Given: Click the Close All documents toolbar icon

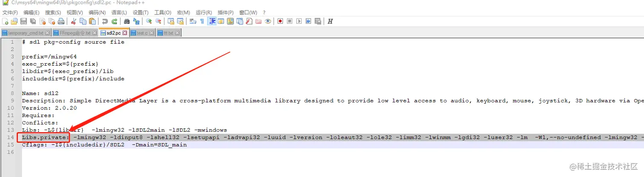Looking at the screenshot, I should [x=52, y=21].
